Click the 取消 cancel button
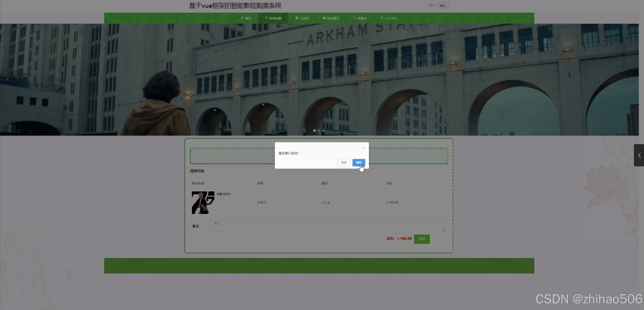 344,163
